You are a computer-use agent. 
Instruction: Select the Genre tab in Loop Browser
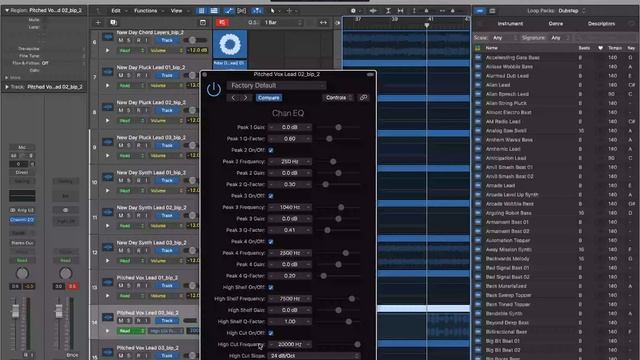(556, 24)
